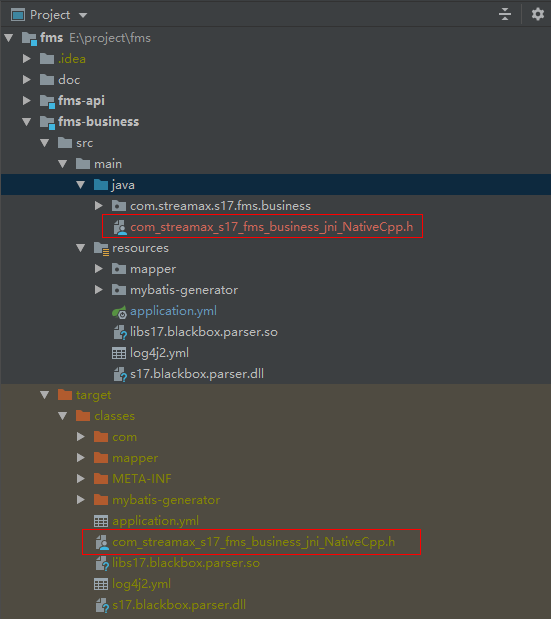Open the Project view dropdown
551x619 pixels.
click(83, 15)
